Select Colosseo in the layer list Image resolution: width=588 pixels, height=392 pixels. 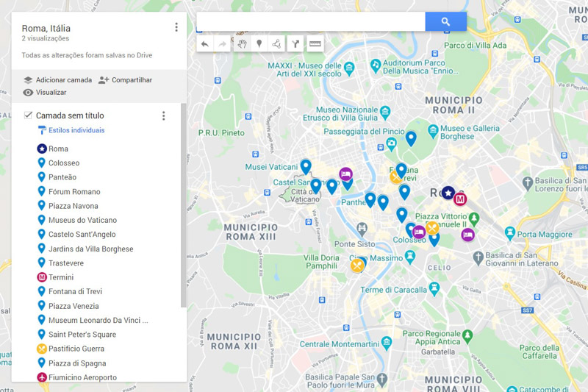(x=63, y=163)
